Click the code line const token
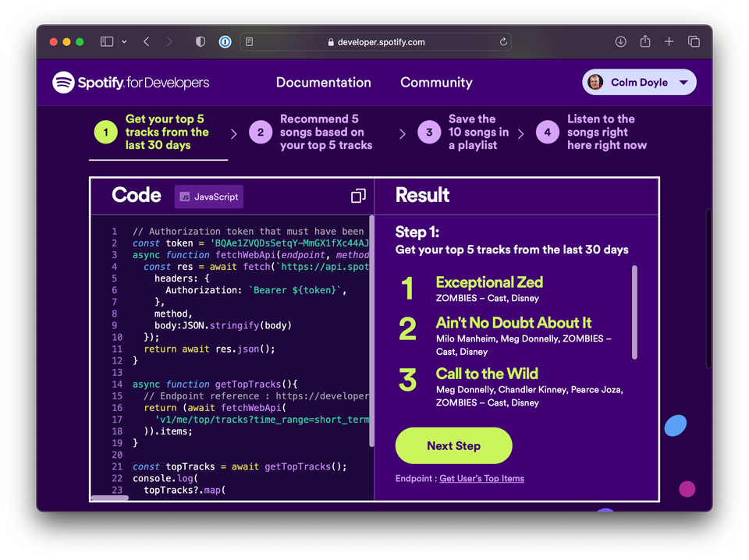The height and width of the screenshot is (560, 749). point(250,243)
